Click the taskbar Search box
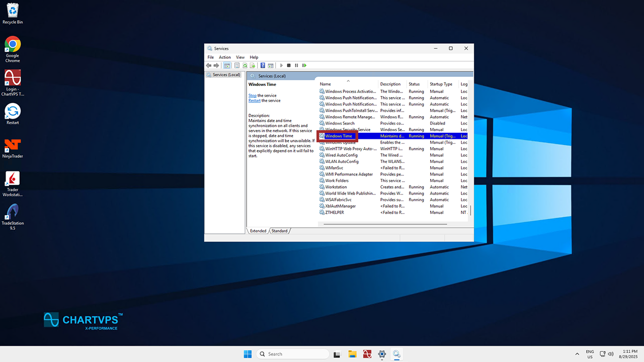Viewport: 644px width, 362px height. [x=292, y=354]
